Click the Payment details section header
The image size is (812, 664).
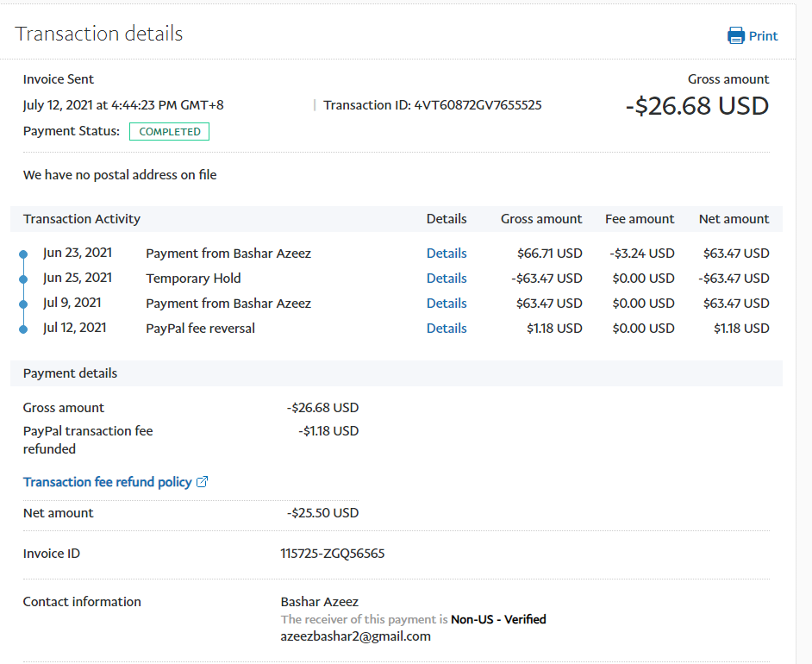tap(71, 373)
